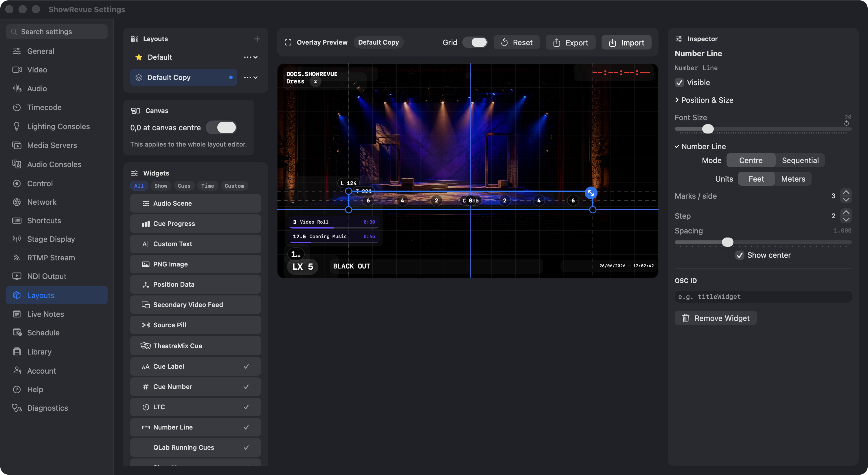This screenshot has width=868, height=475.
Task: Click the Stage Display antenna icon
Action: [x=16, y=239]
